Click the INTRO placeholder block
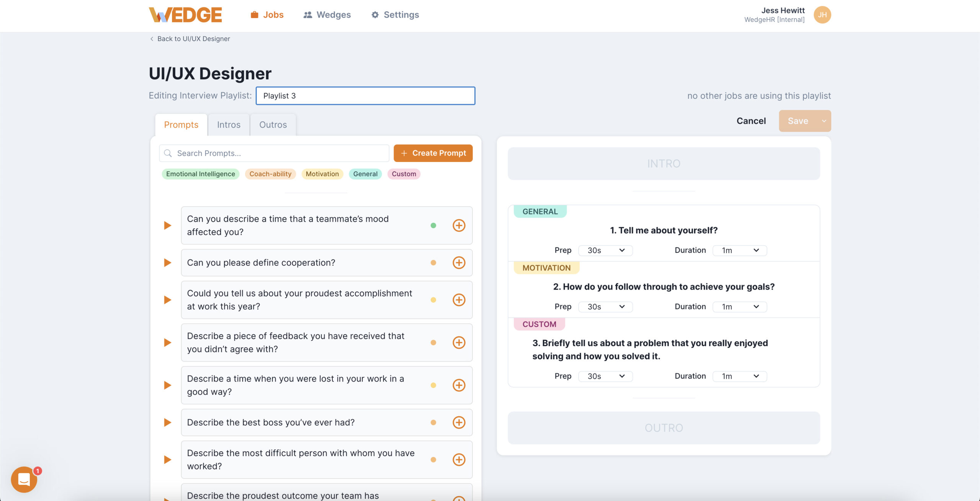 tap(664, 164)
